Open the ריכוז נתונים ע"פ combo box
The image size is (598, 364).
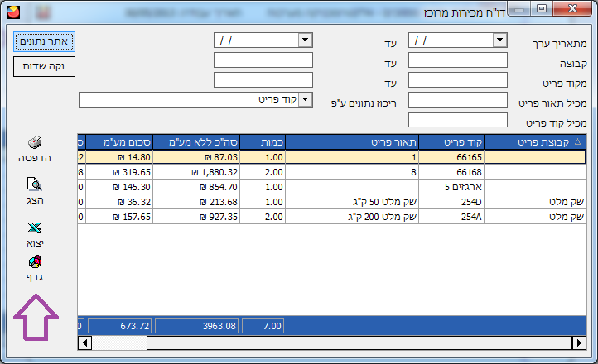[305, 99]
